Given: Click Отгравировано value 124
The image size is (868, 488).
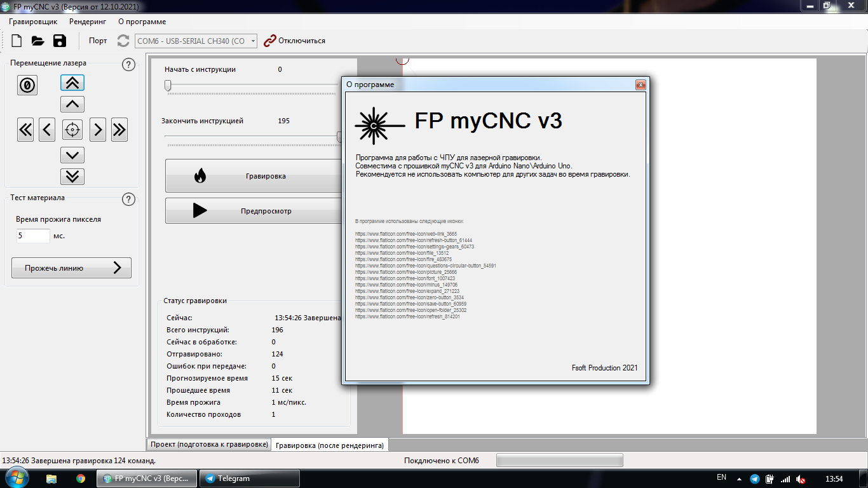Looking at the screenshot, I should pyautogui.click(x=277, y=354).
